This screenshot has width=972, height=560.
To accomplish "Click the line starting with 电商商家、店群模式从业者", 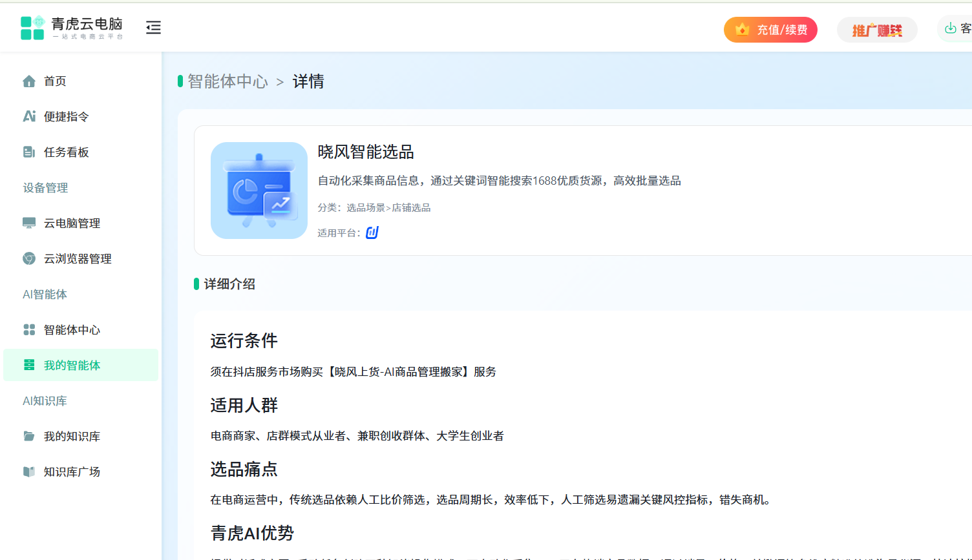I will point(357,436).
